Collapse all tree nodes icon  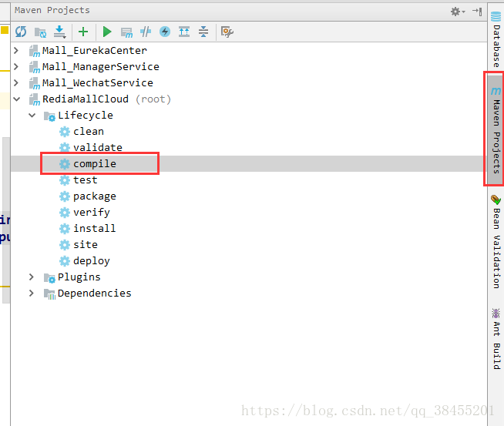click(x=203, y=32)
